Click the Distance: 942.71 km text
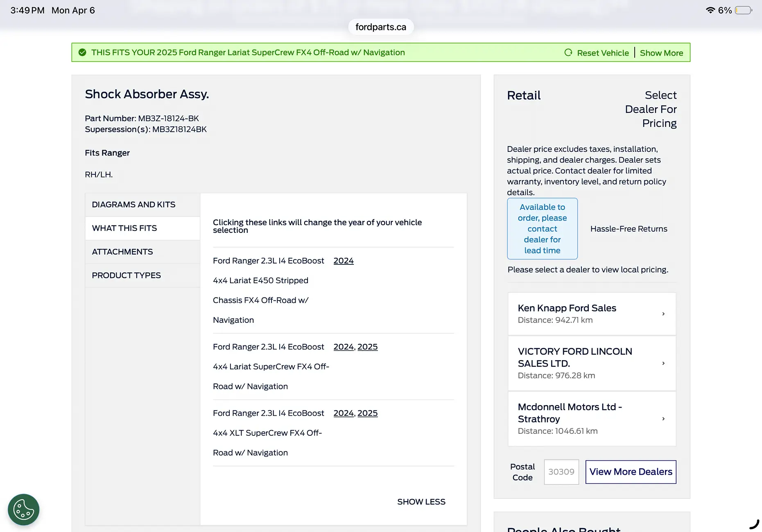The width and height of the screenshot is (762, 532). pyautogui.click(x=555, y=320)
